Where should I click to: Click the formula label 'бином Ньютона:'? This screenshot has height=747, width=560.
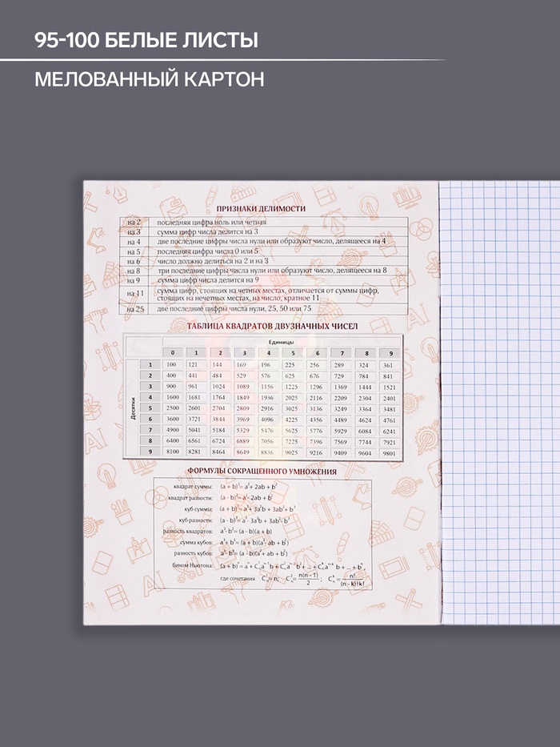pyautogui.click(x=193, y=565)
